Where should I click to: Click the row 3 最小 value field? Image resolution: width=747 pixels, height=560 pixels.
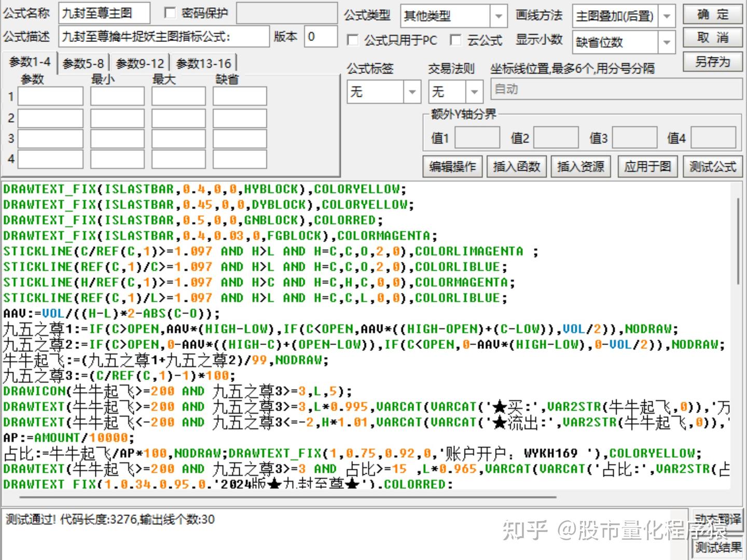117,138
